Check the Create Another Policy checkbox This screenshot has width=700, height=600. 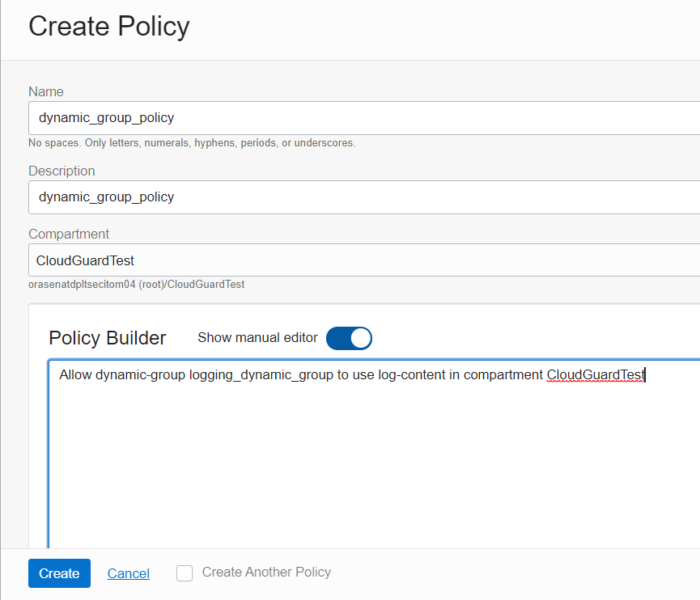click(185, 573)
